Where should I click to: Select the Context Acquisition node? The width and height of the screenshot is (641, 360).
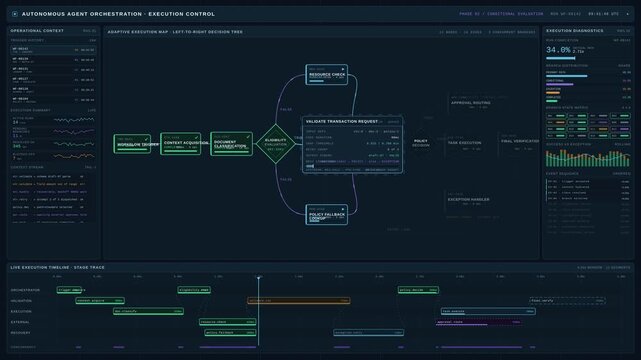[181, 143]
